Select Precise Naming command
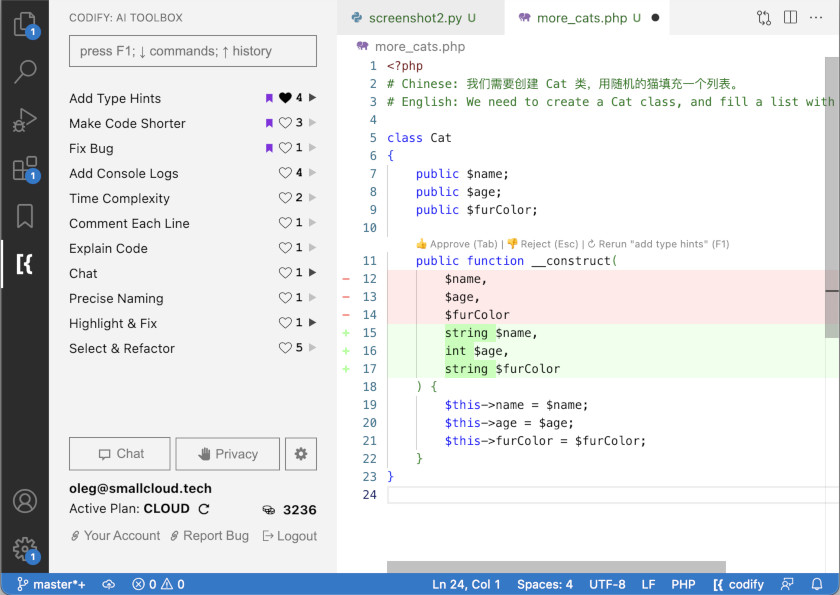 coord(116,298)
